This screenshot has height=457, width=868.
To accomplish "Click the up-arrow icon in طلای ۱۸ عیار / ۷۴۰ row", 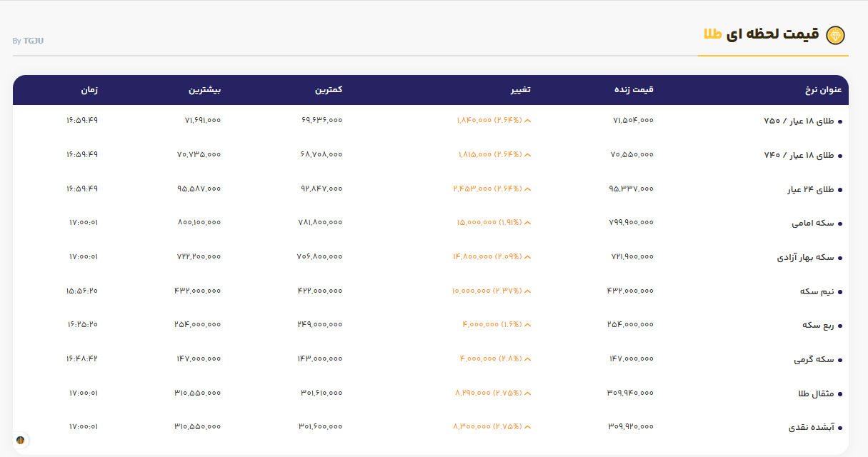I will pos(528,154).
